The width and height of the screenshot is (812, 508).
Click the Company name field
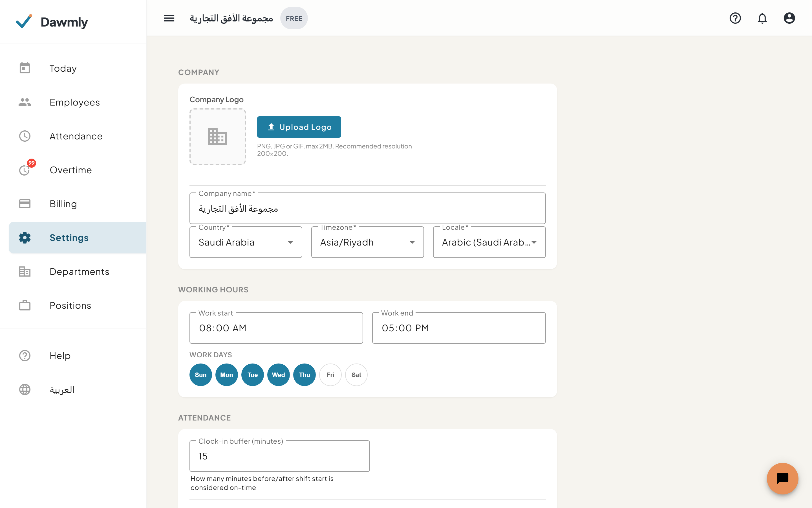367,208
